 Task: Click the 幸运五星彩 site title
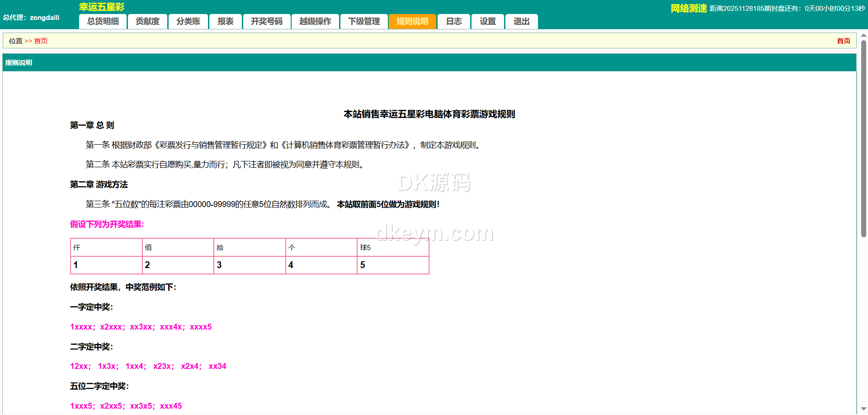point(102,7)
